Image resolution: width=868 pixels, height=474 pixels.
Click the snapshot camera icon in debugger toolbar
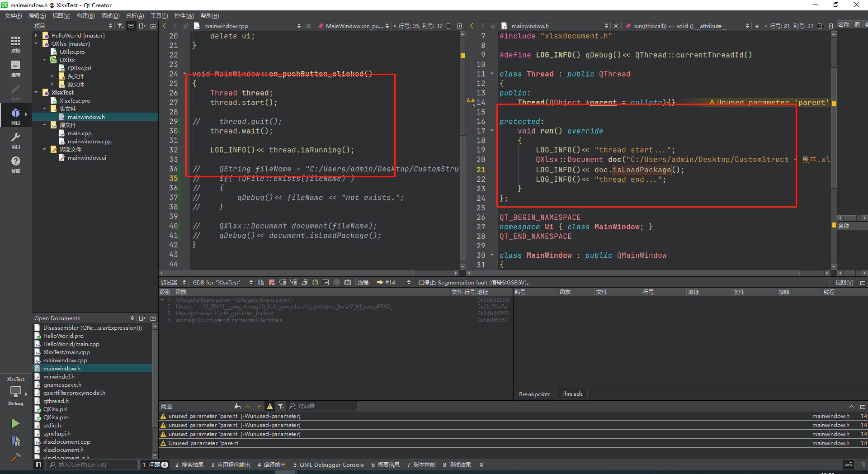pyautogui.click(x=348, y=282)
